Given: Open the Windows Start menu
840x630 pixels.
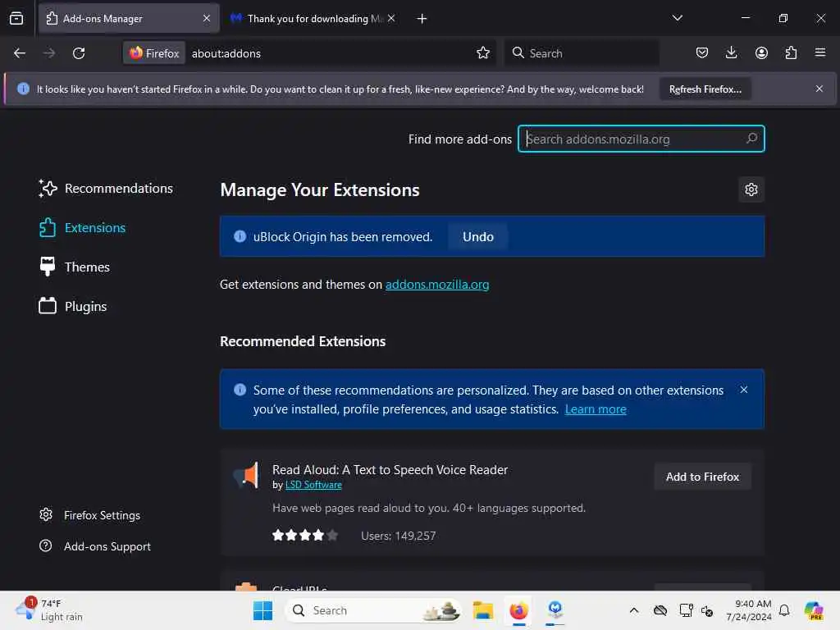Looking at the screenshot, I should [262, 610].
